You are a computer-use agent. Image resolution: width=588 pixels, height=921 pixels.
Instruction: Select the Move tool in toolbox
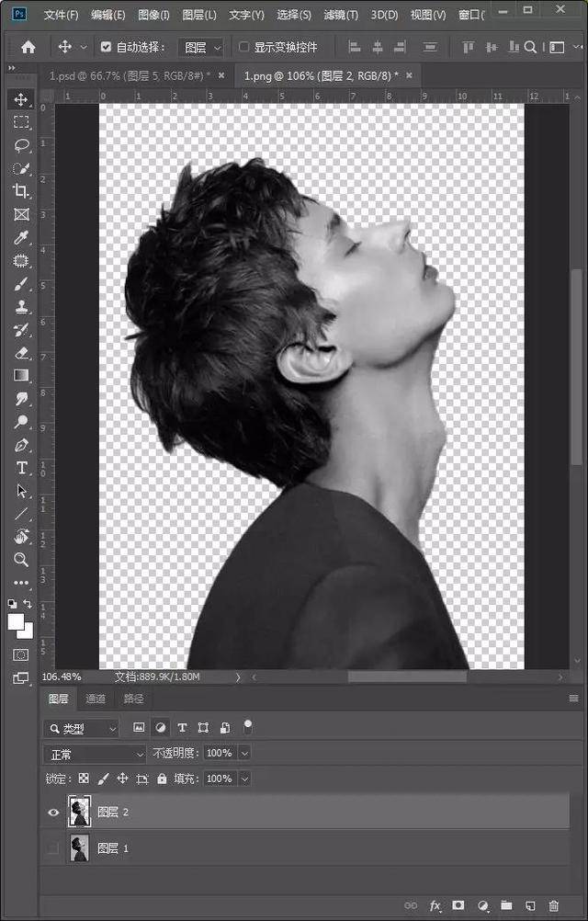click(21, 99)
